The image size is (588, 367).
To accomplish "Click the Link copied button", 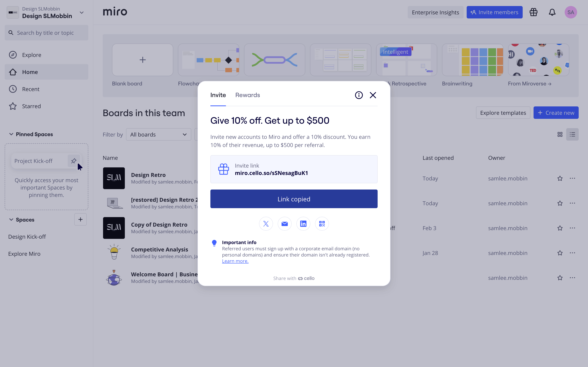I will pos(294,199).
